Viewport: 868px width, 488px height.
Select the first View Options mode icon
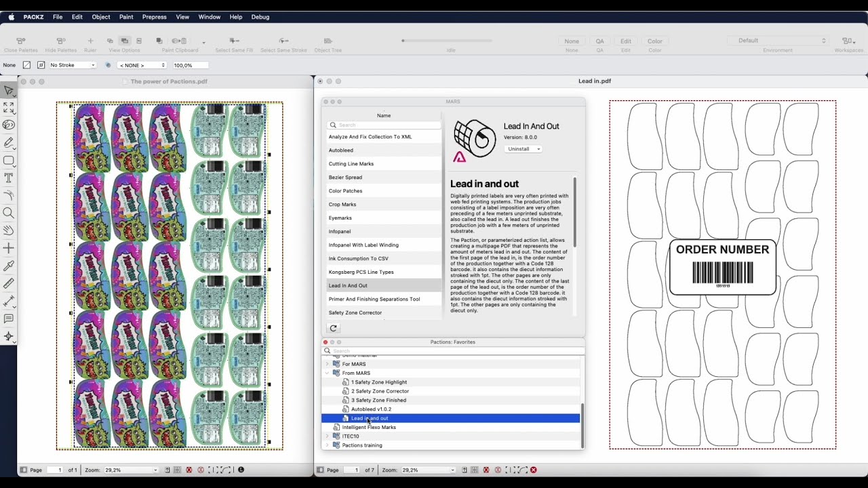(110, 41)
